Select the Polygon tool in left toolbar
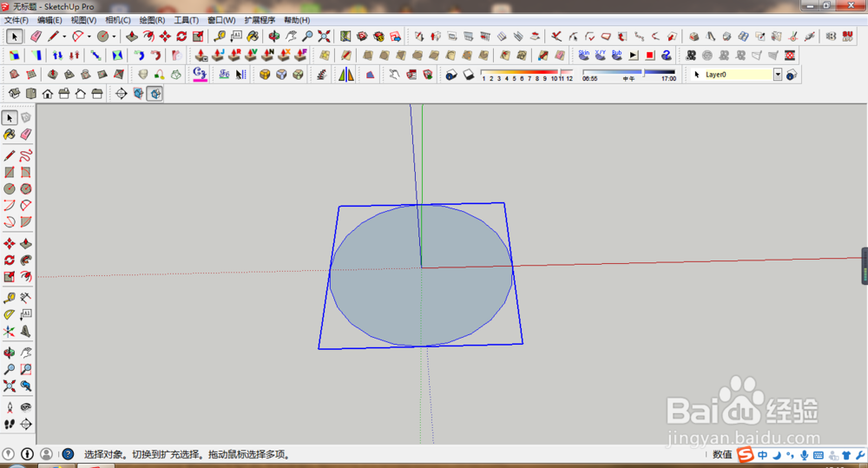 pyautogui.click(x=26, y=189)
